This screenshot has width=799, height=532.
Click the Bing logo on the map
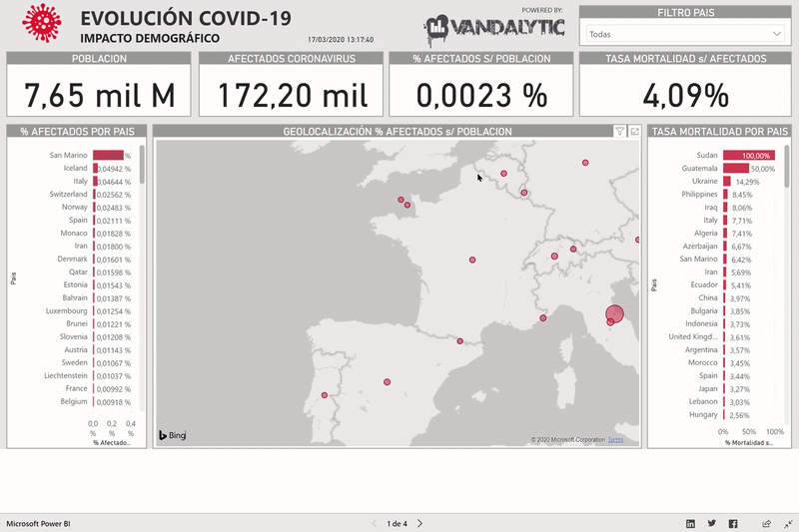tap(173, 436)
